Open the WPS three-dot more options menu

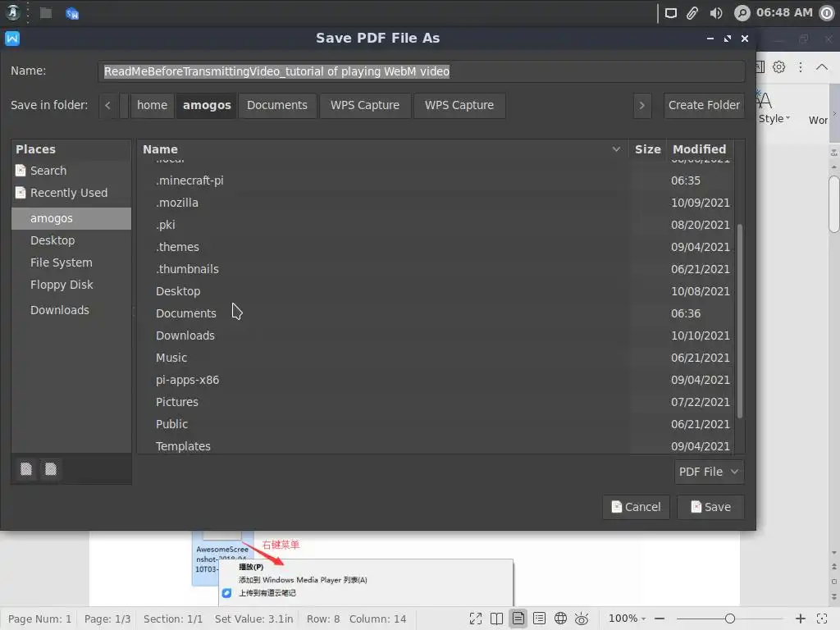(801, 67)
